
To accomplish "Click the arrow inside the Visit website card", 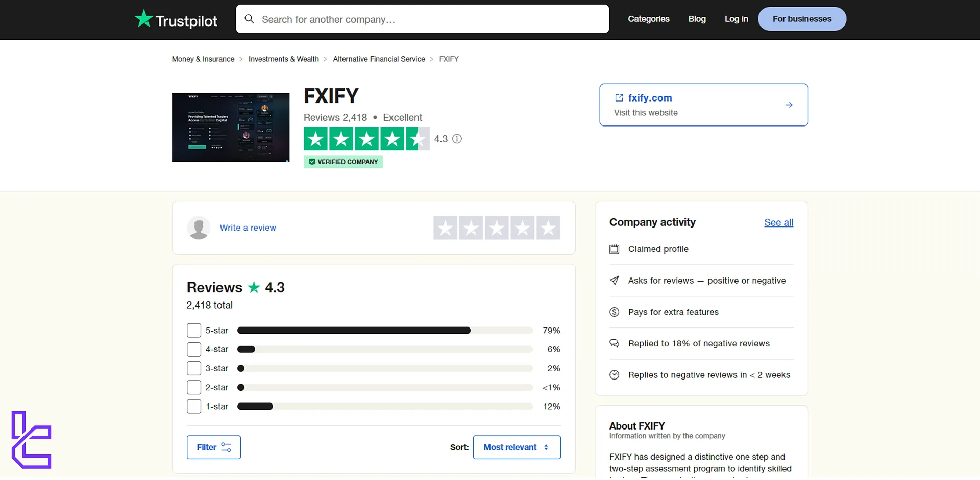I will 789,105.
